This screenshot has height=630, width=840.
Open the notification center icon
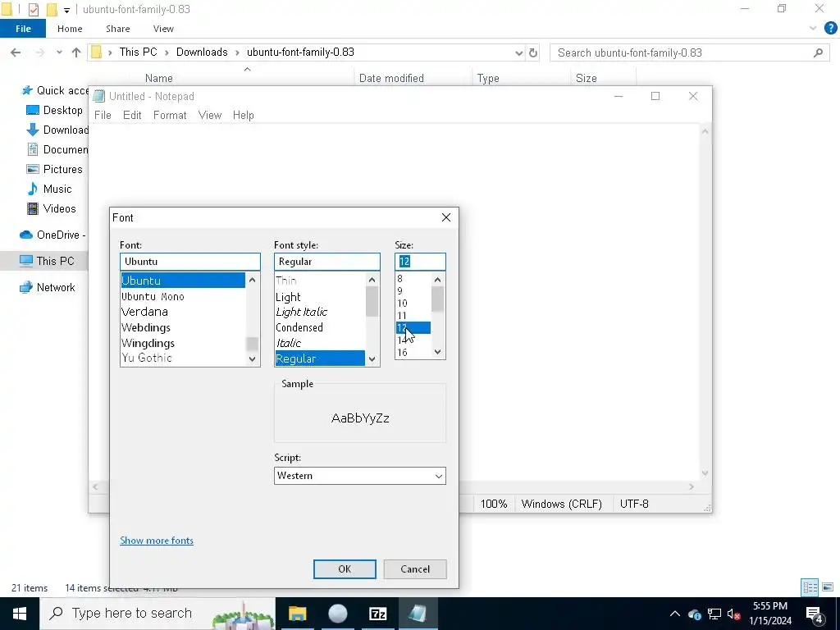pos(815,614)
